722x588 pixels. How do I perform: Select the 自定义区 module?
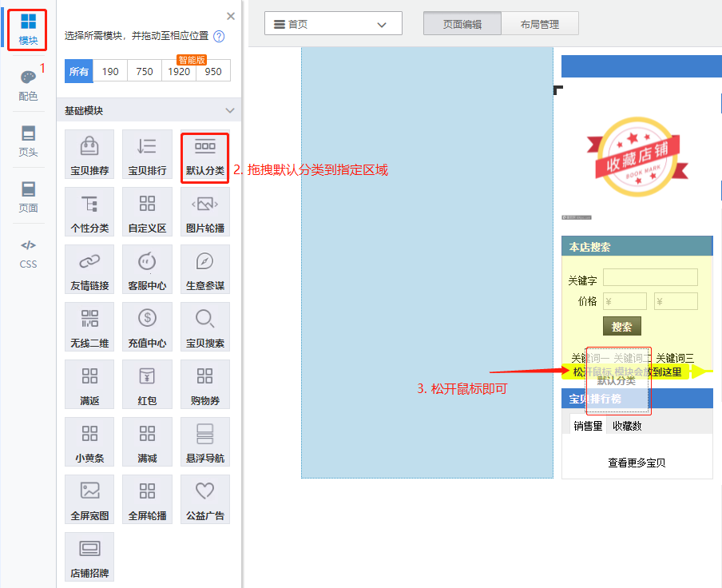click(147, 212)
